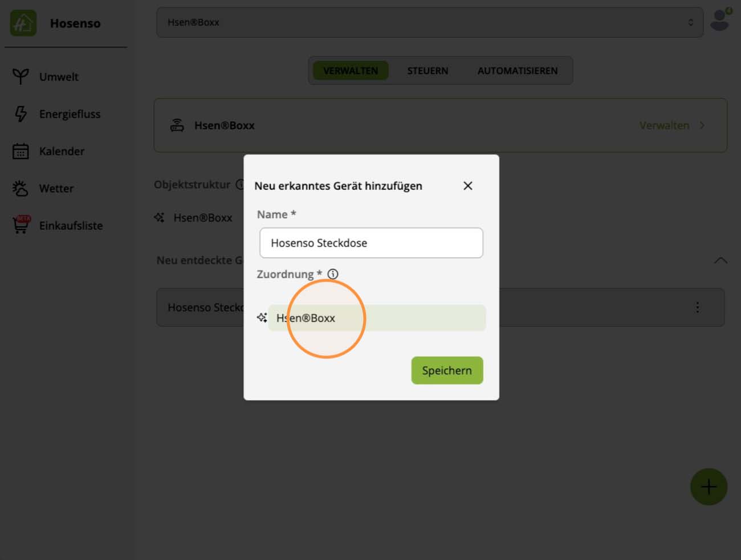The width and height of the screenshot is (741, 560).
Task: Select Hsen®Boxx as the Zuordnung assignment
Action: (x=377, y=318)
